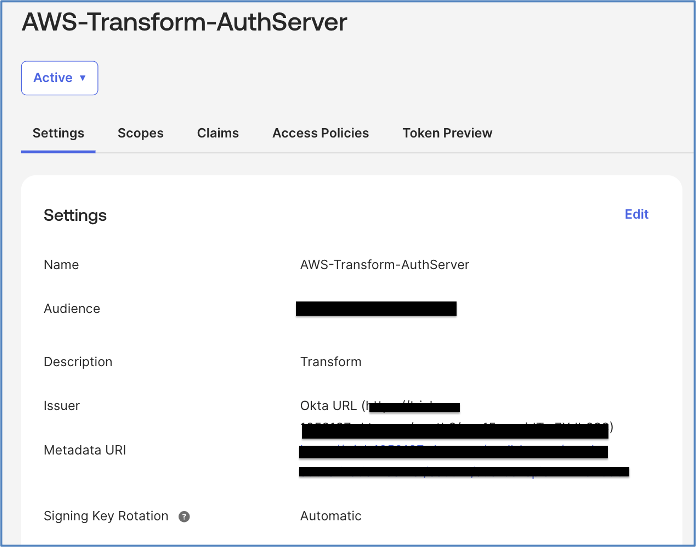Click the Audience label
The width and height of the screenshot is (696, 548).
(72, 309)
